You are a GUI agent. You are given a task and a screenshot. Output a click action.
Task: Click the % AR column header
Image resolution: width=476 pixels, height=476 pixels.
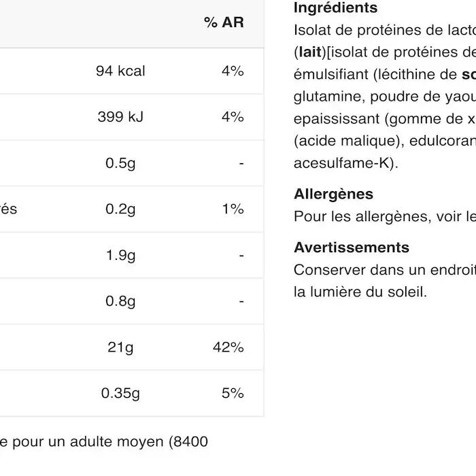point(224,22)
